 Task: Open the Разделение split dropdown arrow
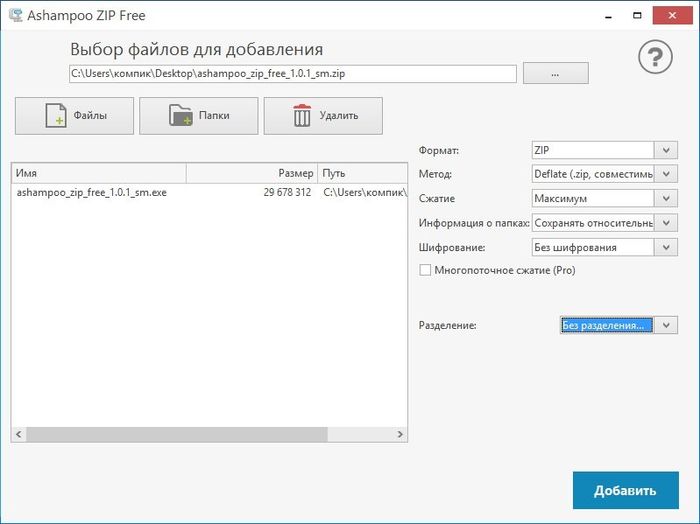pyautogui.click(x=667, y=325)
